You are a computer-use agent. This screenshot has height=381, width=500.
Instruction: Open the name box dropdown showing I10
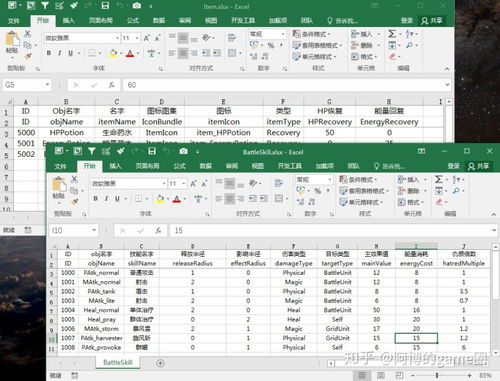point(94,230)
